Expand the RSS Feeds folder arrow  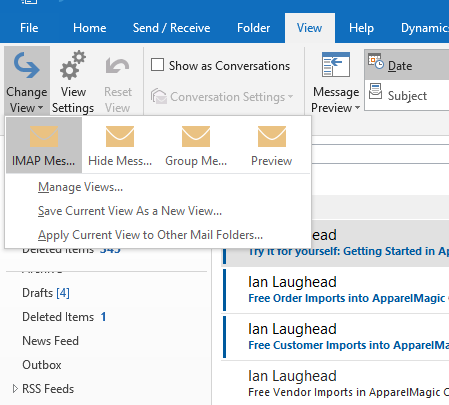(x=15, y=389)
